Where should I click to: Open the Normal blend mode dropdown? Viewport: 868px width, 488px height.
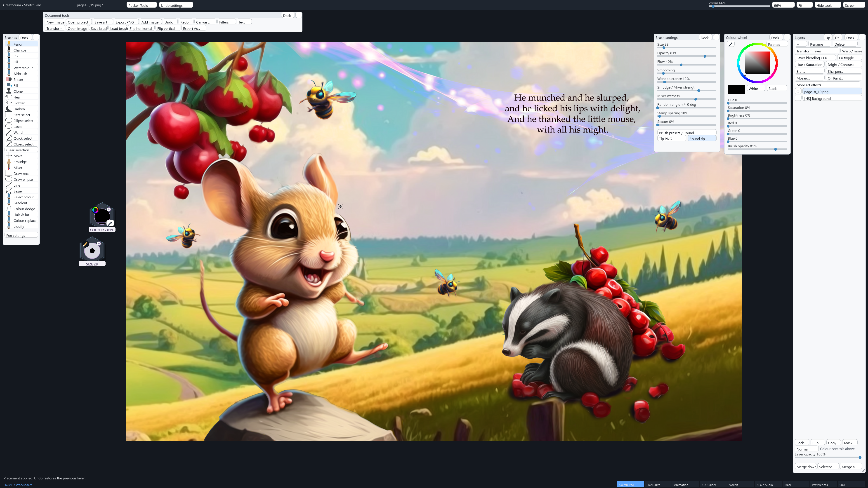click(x=806, y=449)
